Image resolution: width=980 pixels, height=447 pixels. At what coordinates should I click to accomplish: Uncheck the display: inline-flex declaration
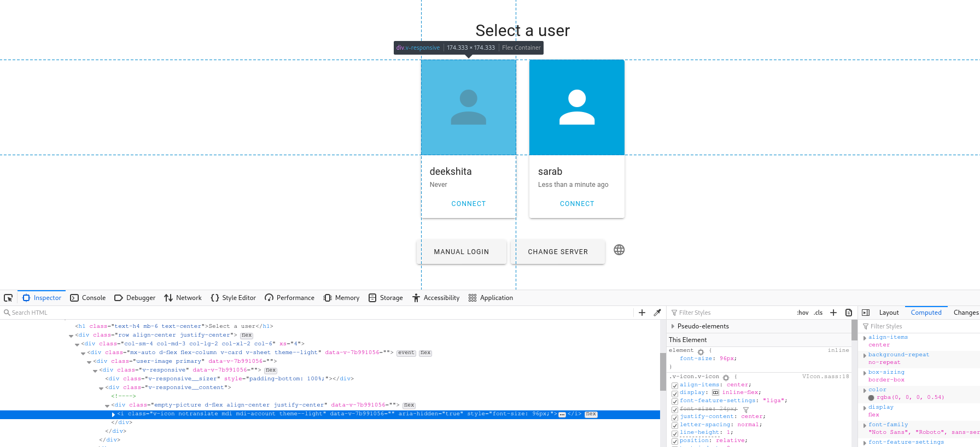click(x=675, y=393)
